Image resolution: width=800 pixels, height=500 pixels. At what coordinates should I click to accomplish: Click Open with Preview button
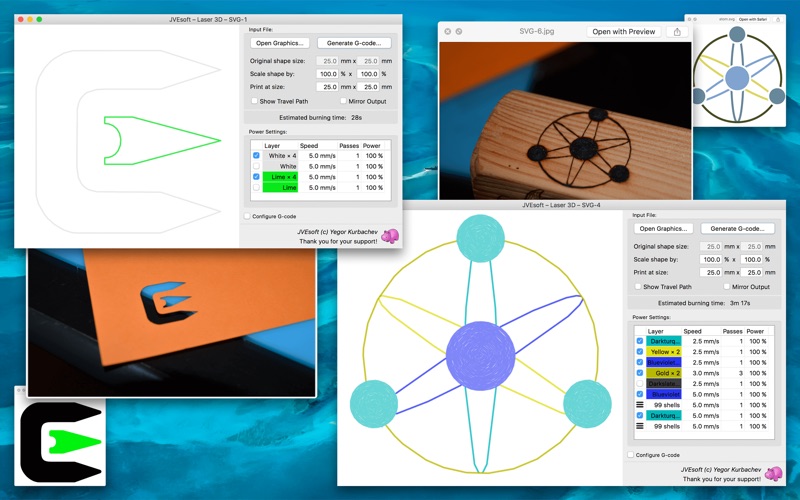coord(623,32)
